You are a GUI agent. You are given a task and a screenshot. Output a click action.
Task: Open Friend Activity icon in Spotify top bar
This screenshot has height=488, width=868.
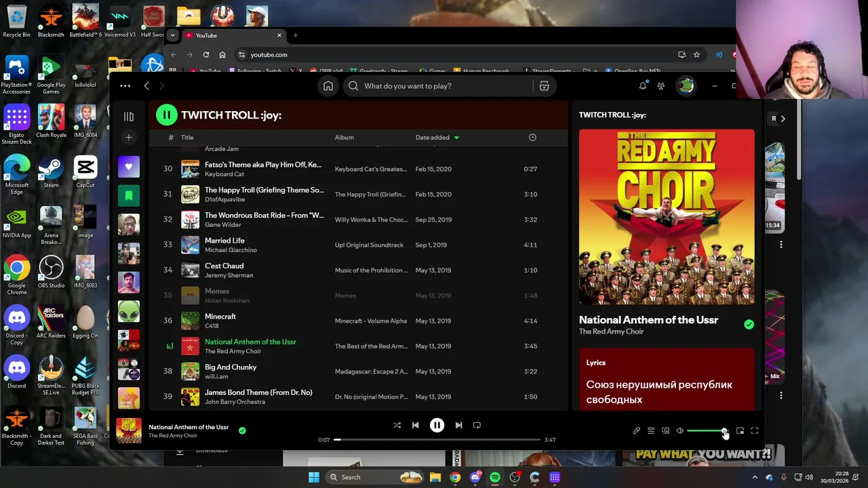click(661, 86)
